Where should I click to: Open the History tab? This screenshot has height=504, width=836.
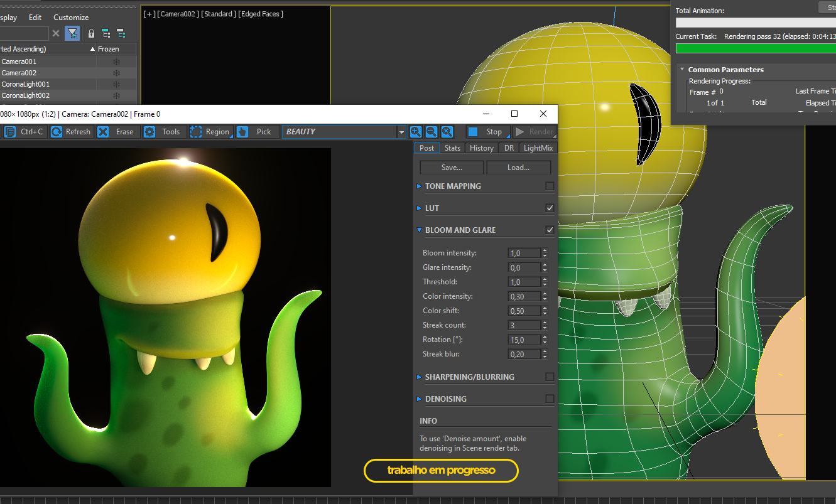point(482,148)
